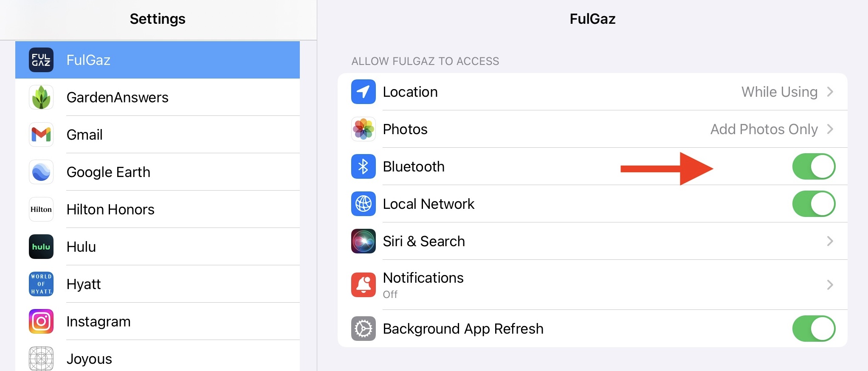Disable Bluetooth access for FulGaz
Image resolution: width=868 pixels, height=371 pixels.
coord(813,166)
